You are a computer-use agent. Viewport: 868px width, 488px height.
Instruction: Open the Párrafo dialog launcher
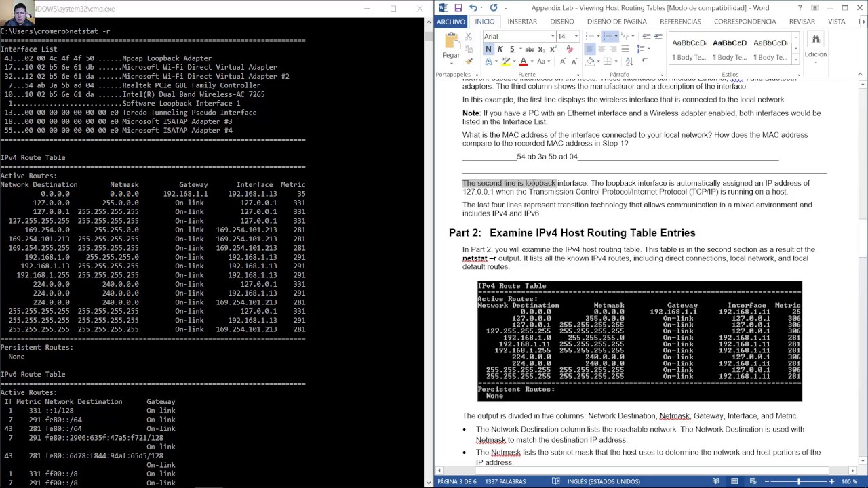coord(662,75)
